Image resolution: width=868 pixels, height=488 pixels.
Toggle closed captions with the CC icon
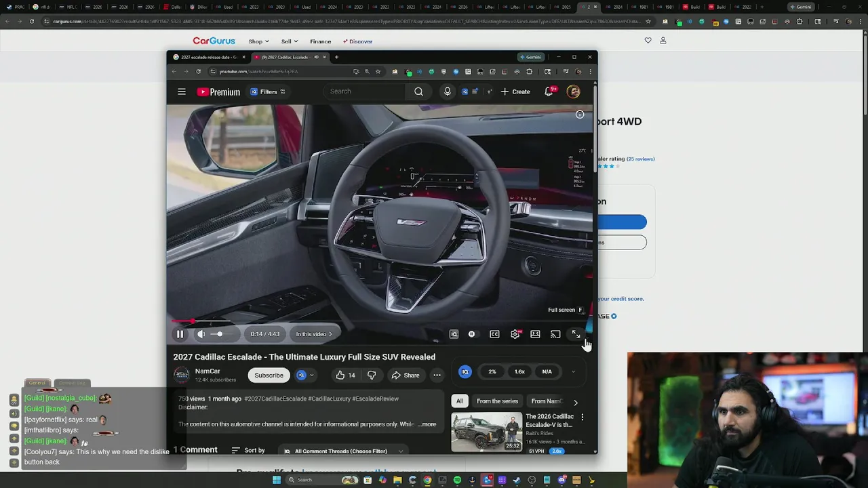(494, 334)
